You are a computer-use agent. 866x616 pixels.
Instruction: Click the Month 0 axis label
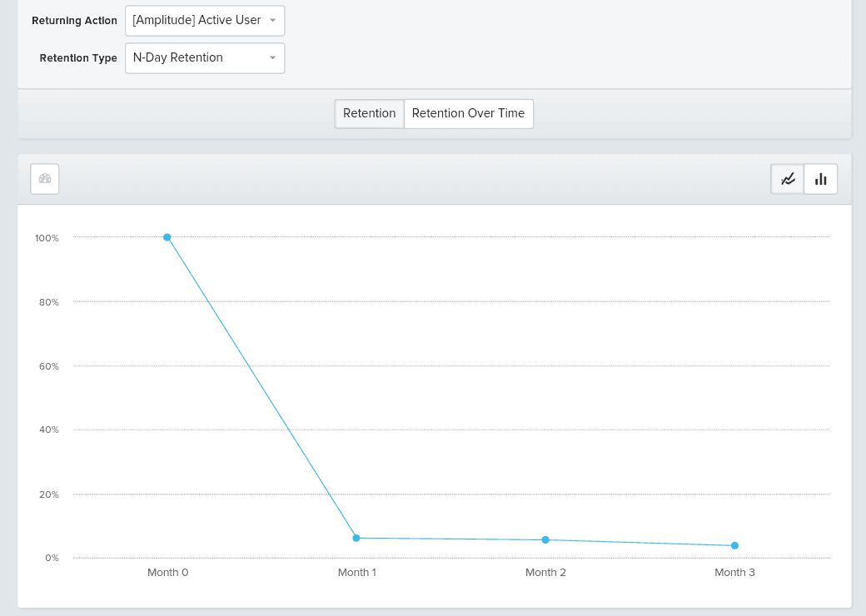pyautogui.click(x=167, y=572)
